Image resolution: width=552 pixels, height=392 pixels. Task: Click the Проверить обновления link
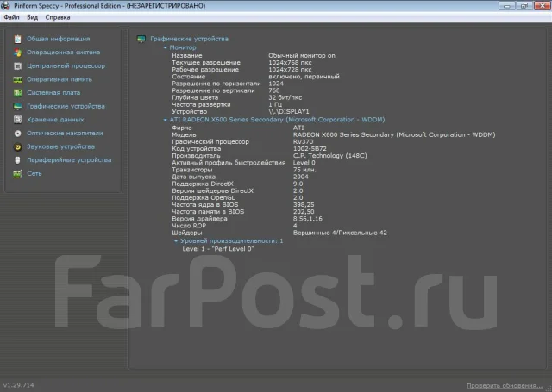(505, 386)
